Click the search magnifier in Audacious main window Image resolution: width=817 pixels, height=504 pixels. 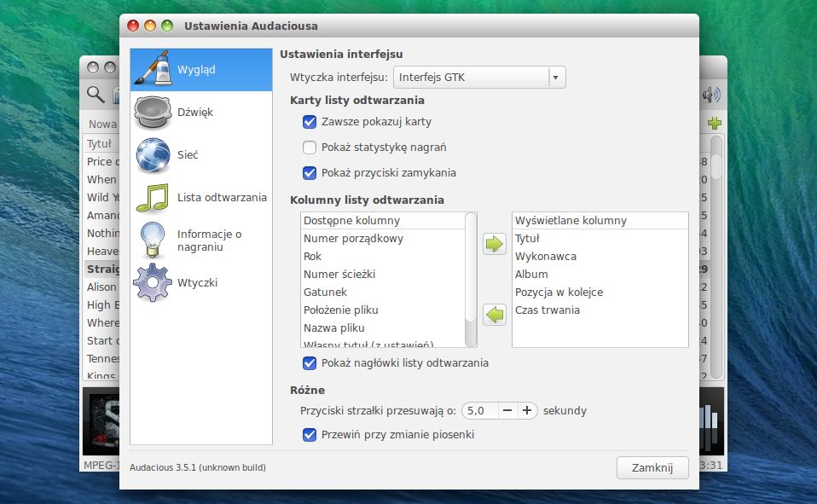click(x=96, y=95)
